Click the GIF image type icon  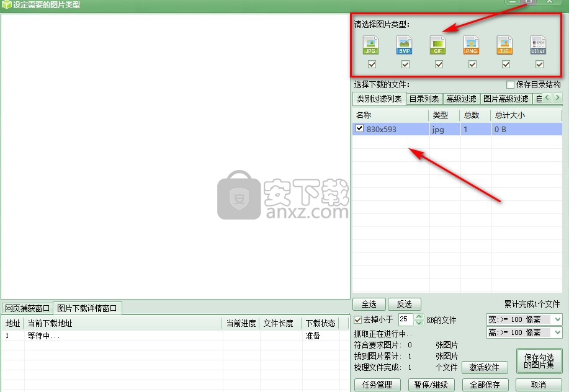coord(437,45)
